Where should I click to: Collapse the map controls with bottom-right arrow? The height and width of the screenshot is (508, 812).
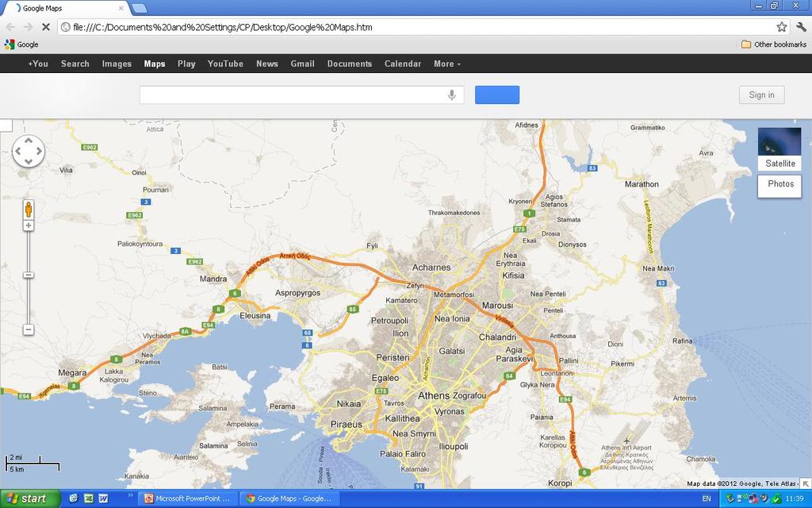pyautogui.click(x=806, y=483)
